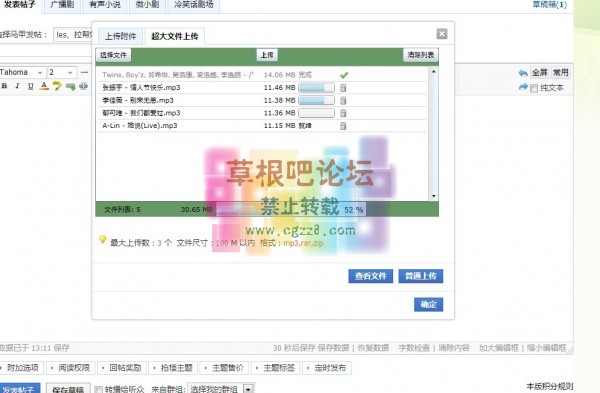Click the 发表帖子 tab at top

point(20,5)
